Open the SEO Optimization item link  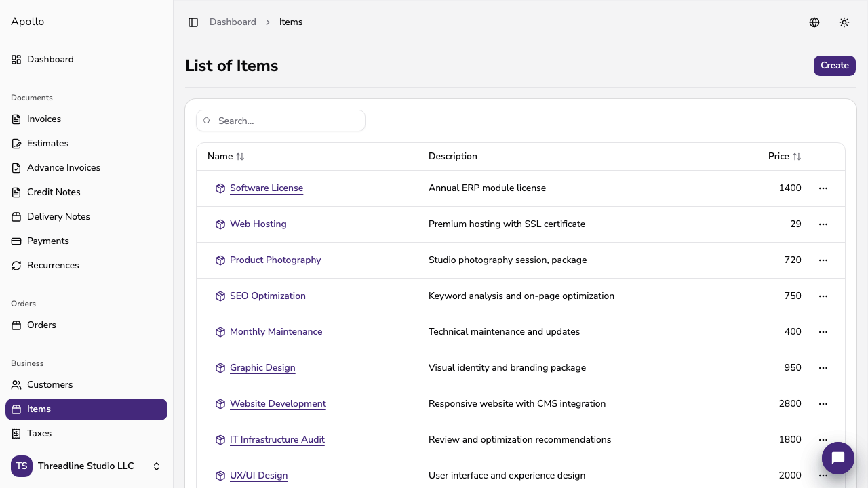pos(268,296)
